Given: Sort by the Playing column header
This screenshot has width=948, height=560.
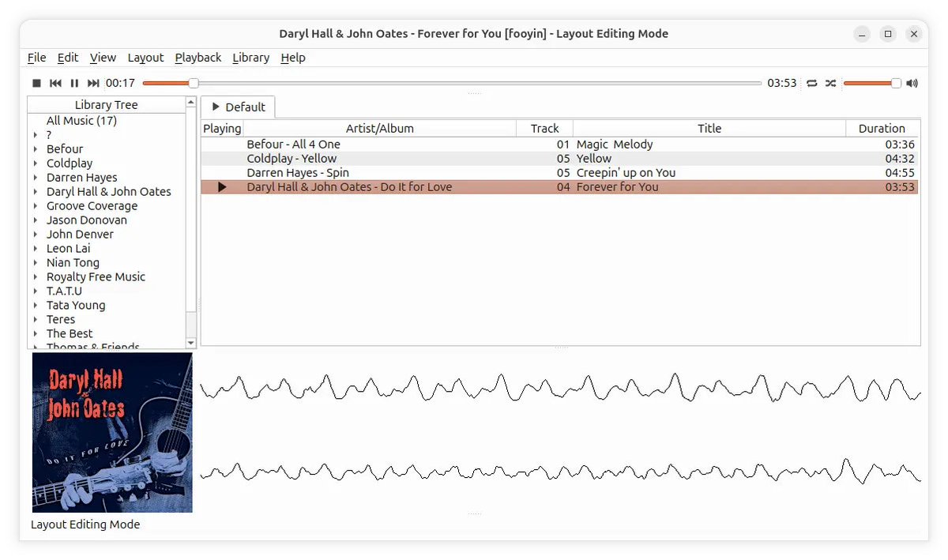Looking at the screenshot, I should pyautogui.click(x=222, y=128).
